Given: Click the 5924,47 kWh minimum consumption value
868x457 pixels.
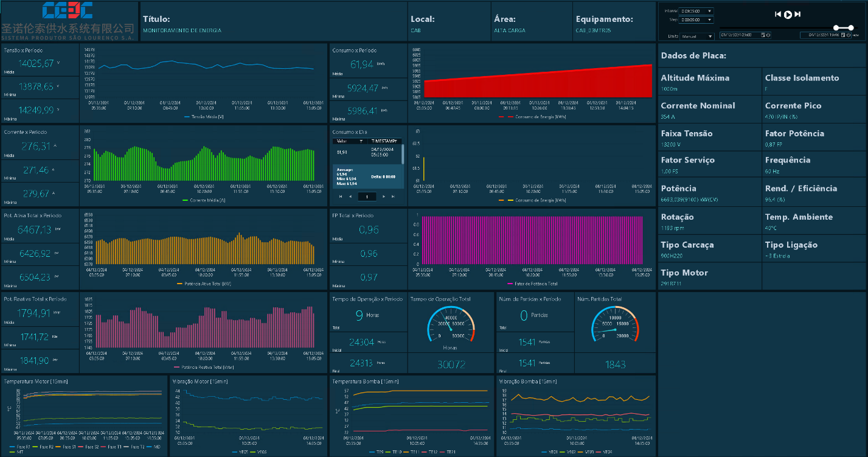Looking at the screenshot, I should pos(363,88).
